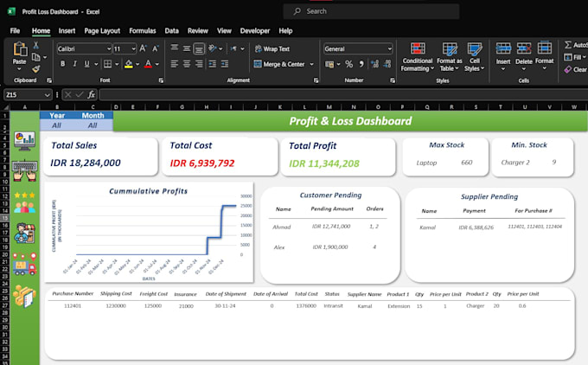Click the Borders icon

(x=107, y=64)
